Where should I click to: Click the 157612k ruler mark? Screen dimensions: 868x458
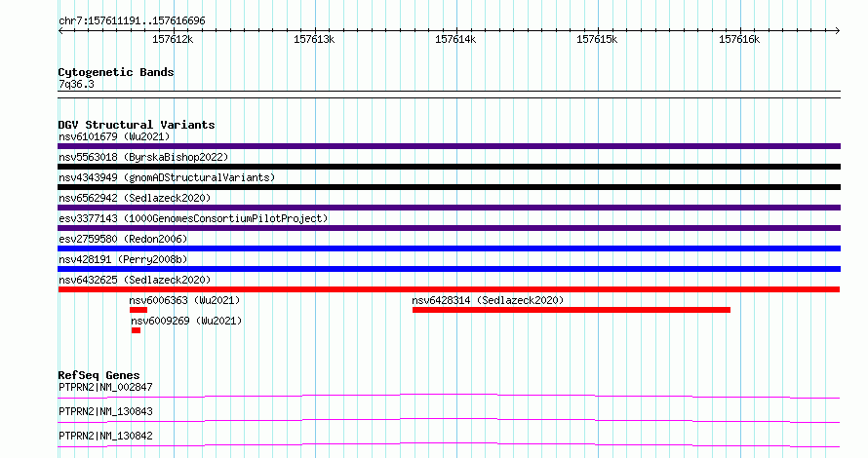click(173, 39)
